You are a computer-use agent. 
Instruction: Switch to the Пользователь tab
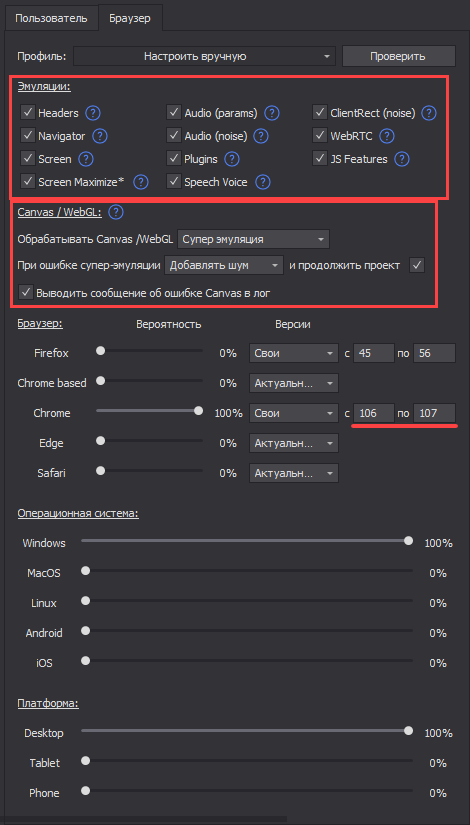51,18
